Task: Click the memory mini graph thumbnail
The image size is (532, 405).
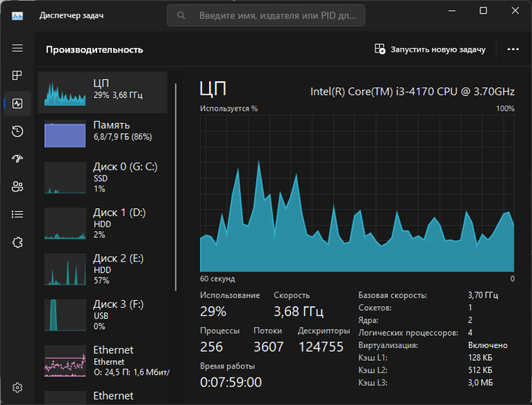Action: coord(65,134)
